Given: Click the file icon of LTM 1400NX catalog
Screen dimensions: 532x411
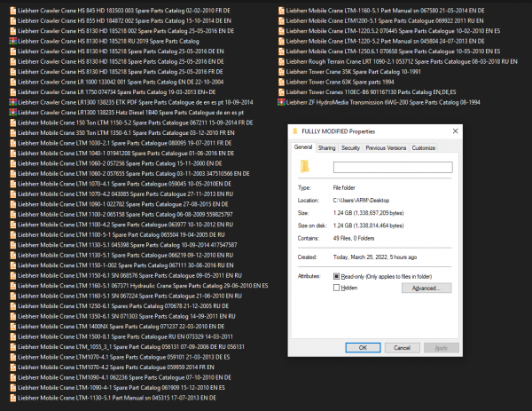Looking at the screenshot, I should pos(13,327).
